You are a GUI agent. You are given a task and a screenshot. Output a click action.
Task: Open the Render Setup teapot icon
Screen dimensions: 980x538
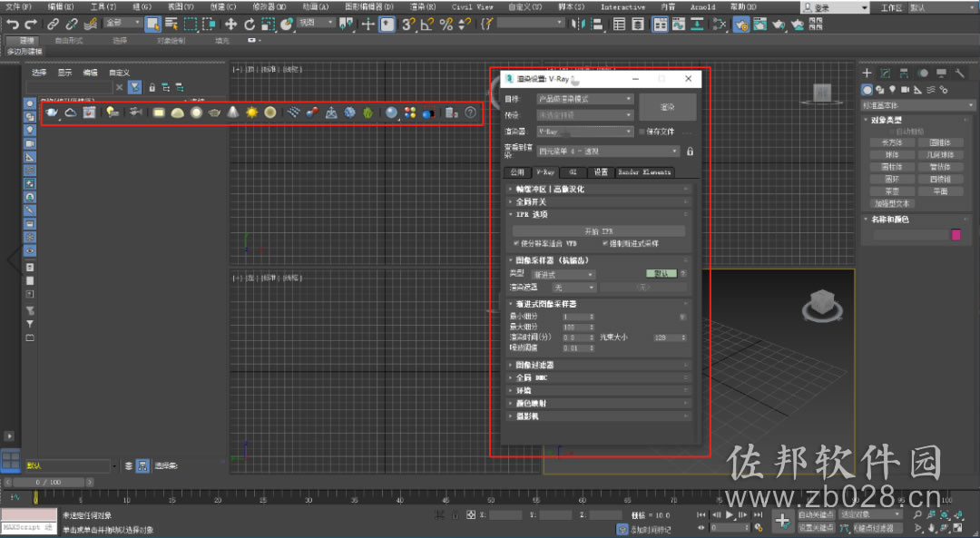click(x=741, y=24)
